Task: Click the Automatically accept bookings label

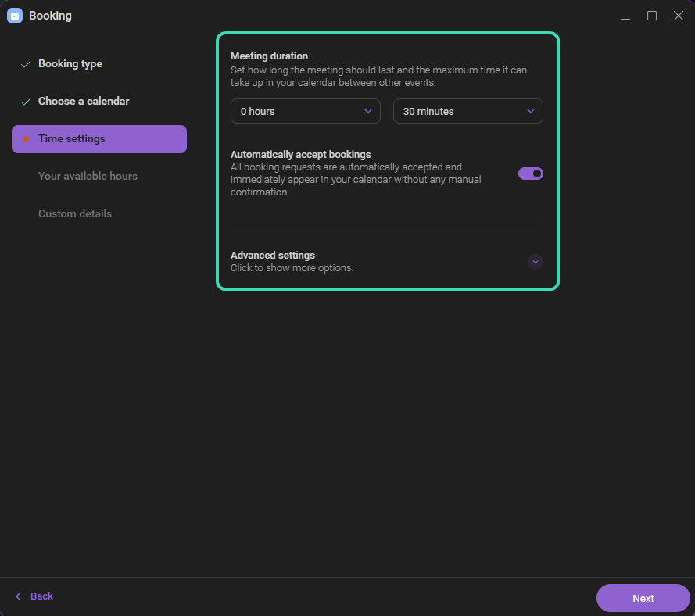Action: tap(300, 155)
